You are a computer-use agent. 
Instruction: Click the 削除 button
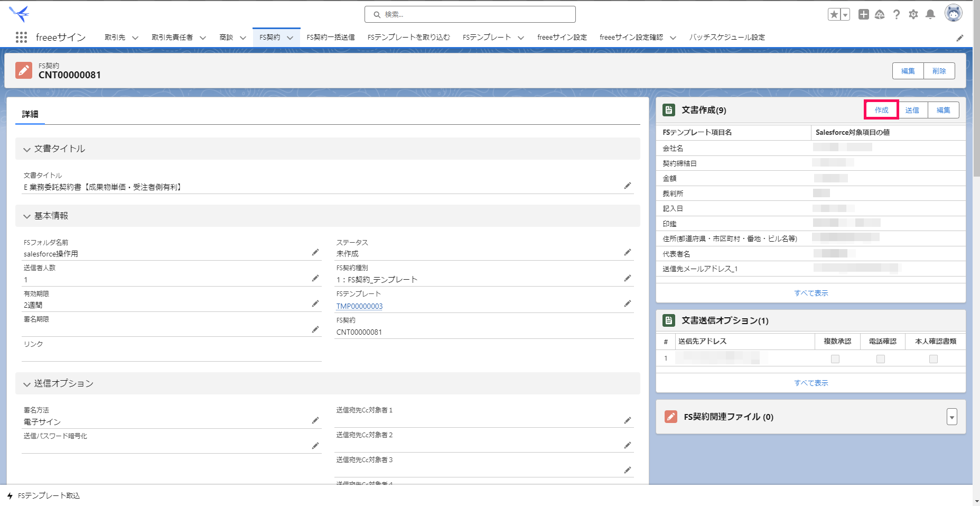pos(939,71)
